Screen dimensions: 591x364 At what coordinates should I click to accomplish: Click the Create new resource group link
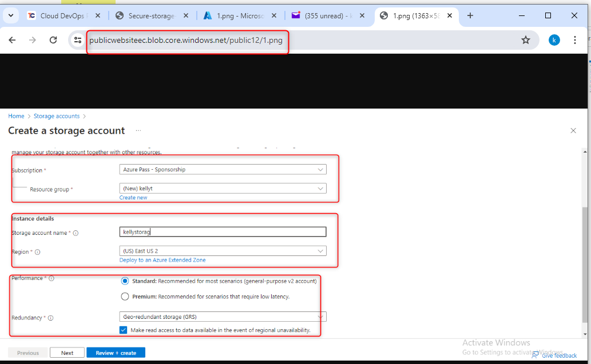click(x=133, y=198)
